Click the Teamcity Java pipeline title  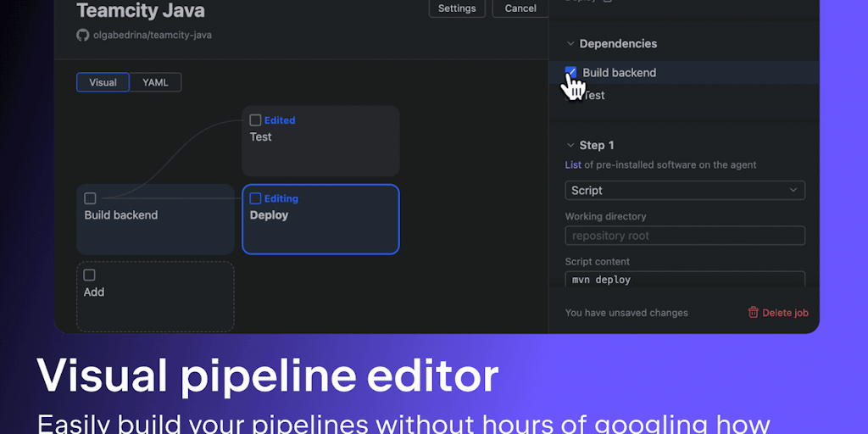point(141,10)
